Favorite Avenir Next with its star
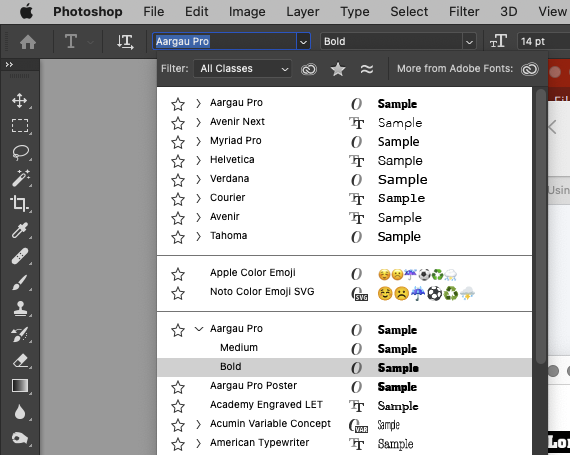 click(x=178, y=123)
